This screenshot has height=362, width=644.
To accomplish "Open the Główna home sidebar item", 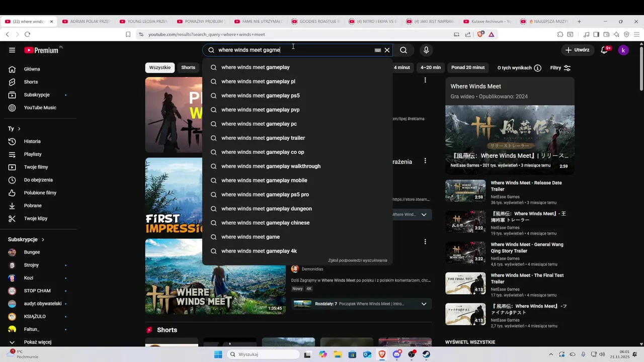I will (32, 69).
